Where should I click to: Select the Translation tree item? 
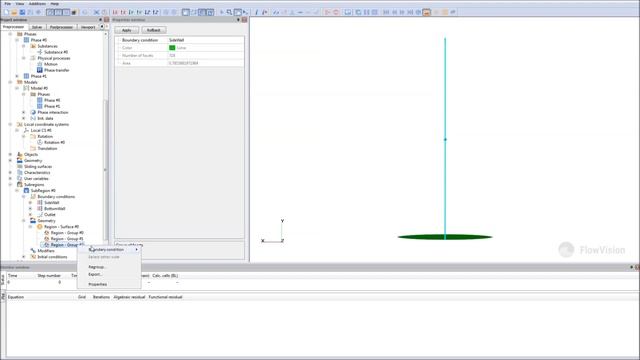pyautogui.click(x=47, y=149)
